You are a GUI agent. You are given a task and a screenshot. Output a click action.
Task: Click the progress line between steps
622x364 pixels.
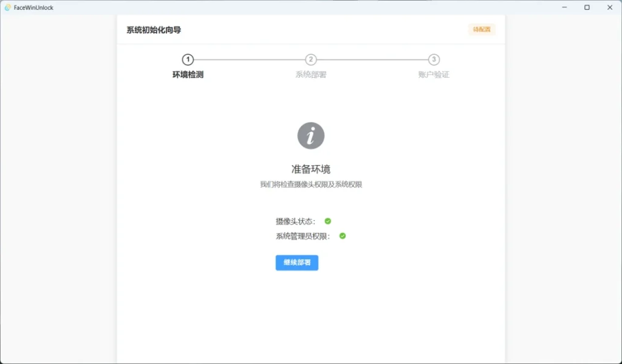coord(249,60)
